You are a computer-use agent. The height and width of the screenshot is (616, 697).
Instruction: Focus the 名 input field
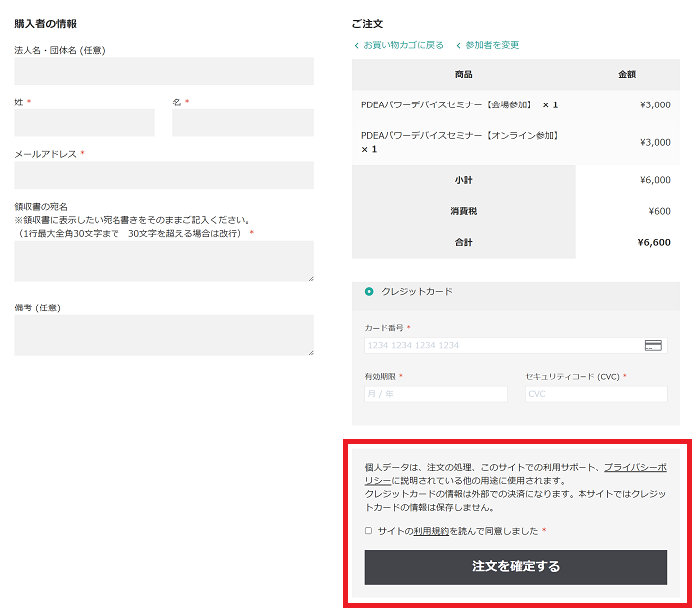pyautogui.click(x=243, y=123)
